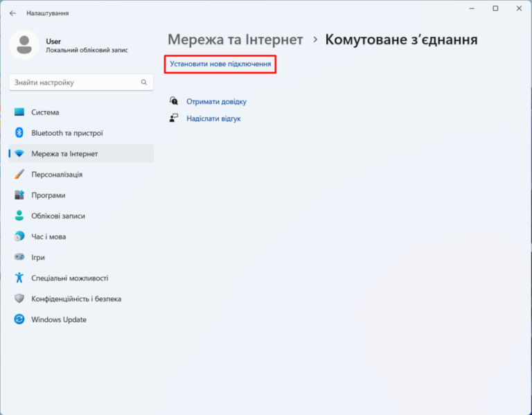Image resolution: width=532 pixels, height=415 pixels.
Task: Open Програми settings section
Action: 48,195
